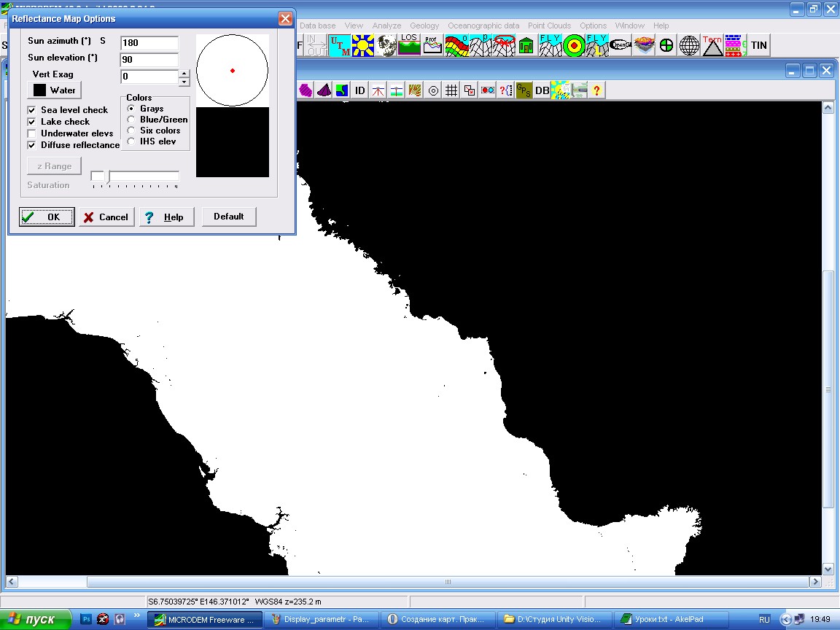Click the green house toolbar icon

tap(526, 45)
